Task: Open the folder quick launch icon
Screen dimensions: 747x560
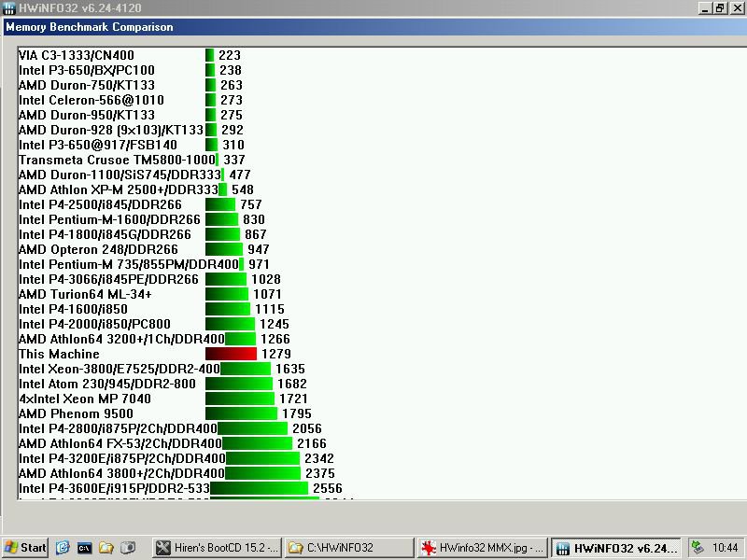Action: tap(106, 548)
